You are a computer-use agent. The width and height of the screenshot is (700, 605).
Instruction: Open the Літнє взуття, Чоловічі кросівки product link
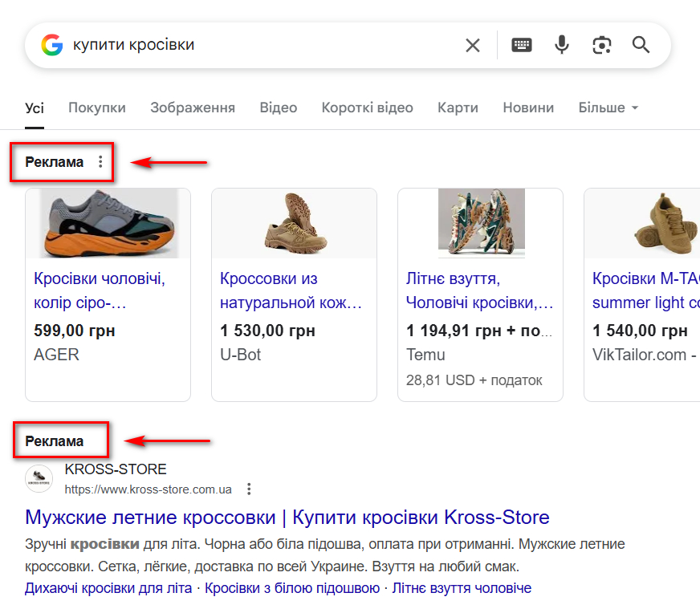tap(479, 290)
